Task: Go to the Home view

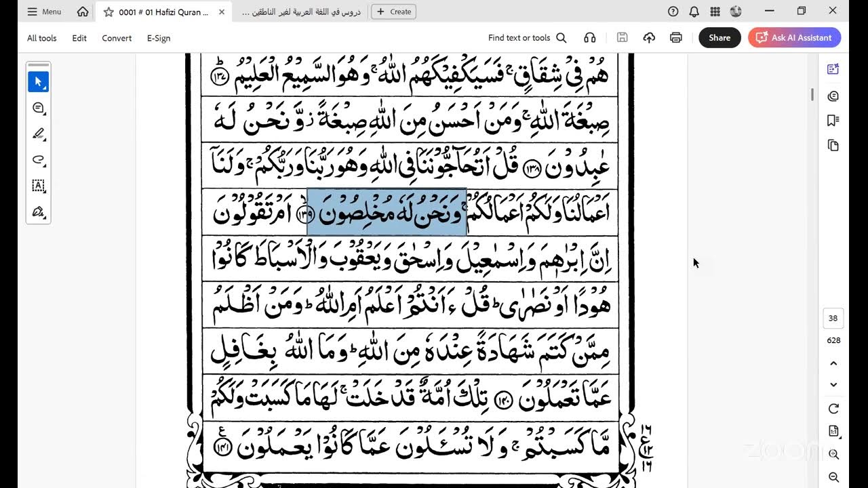Action: click(83, 12)
